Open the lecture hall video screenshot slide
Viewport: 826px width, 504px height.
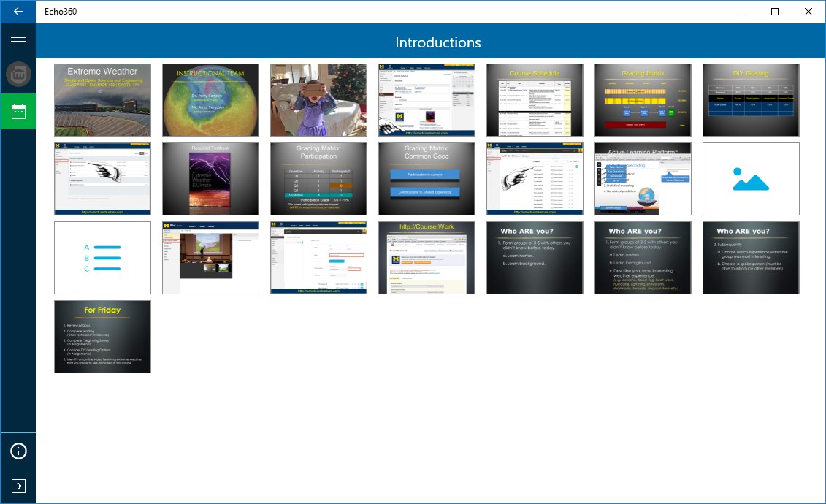pyautogui.click(x=210, y=258)
